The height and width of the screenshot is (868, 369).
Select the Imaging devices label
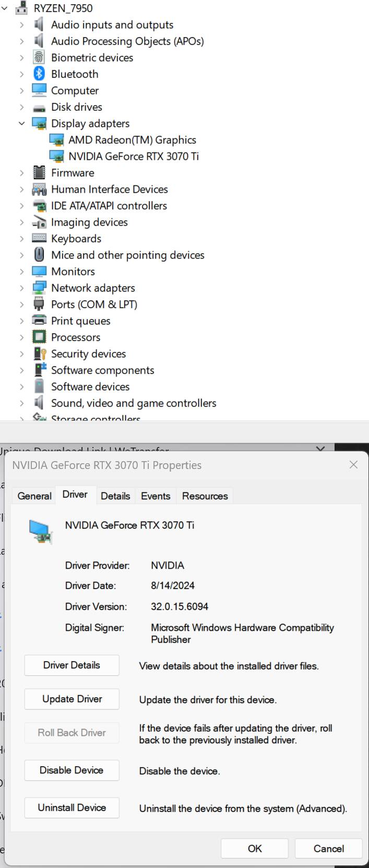pos(89,222)
